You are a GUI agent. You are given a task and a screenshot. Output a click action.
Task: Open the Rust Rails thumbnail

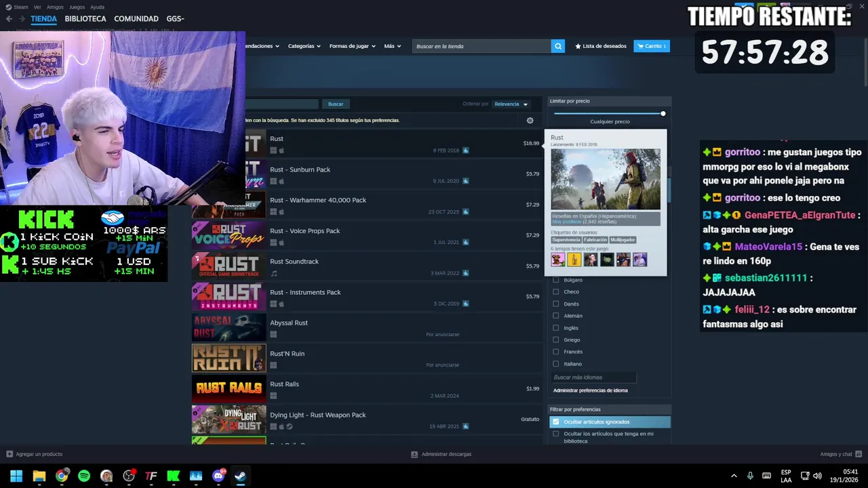coord(229,389)
